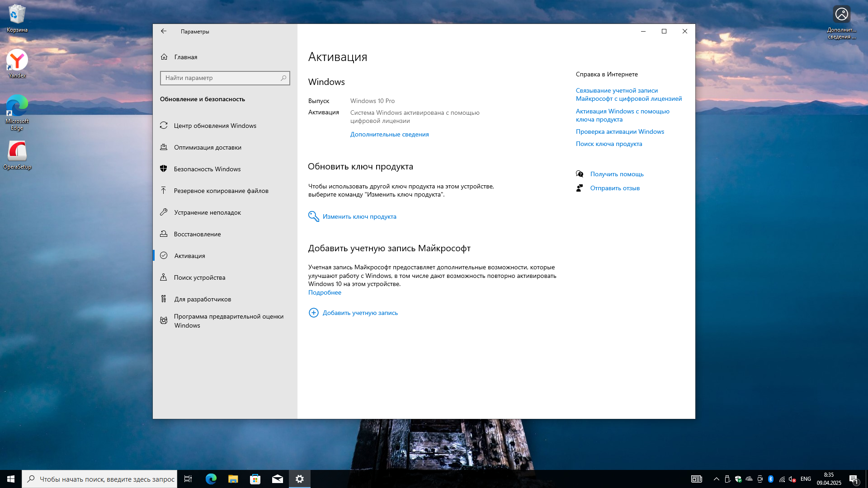Viewport: 868px width, 488px height.
Task: Open Центр обновления Windows section
Action: point(215,126)
